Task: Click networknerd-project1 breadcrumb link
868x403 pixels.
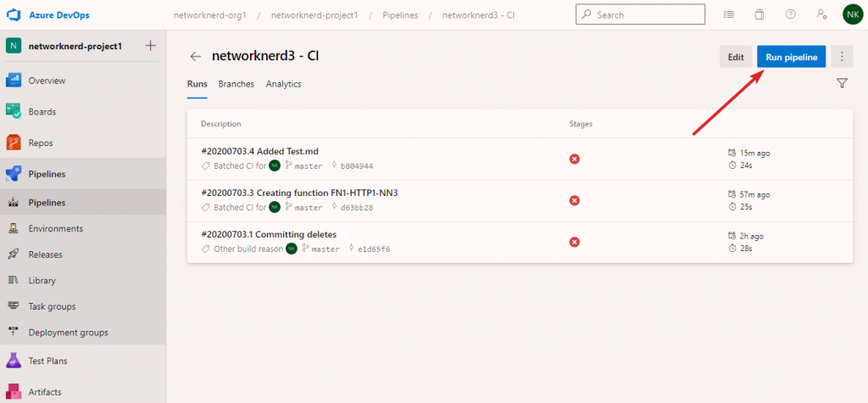Action: click(314, 15)
